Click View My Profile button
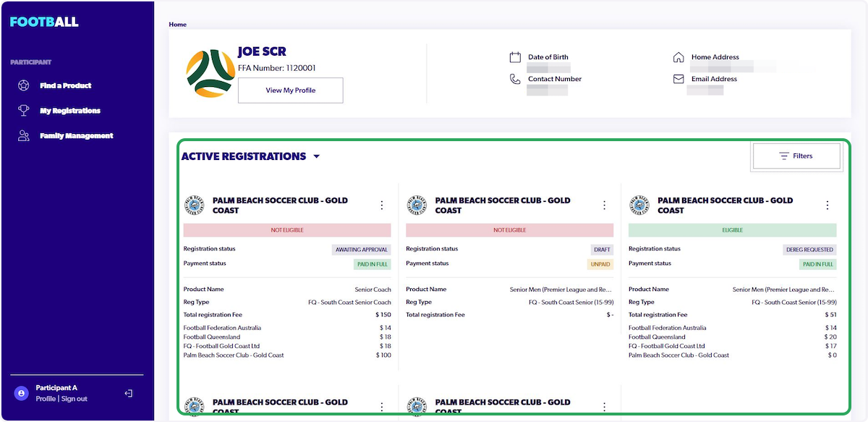 pos(290,90)
